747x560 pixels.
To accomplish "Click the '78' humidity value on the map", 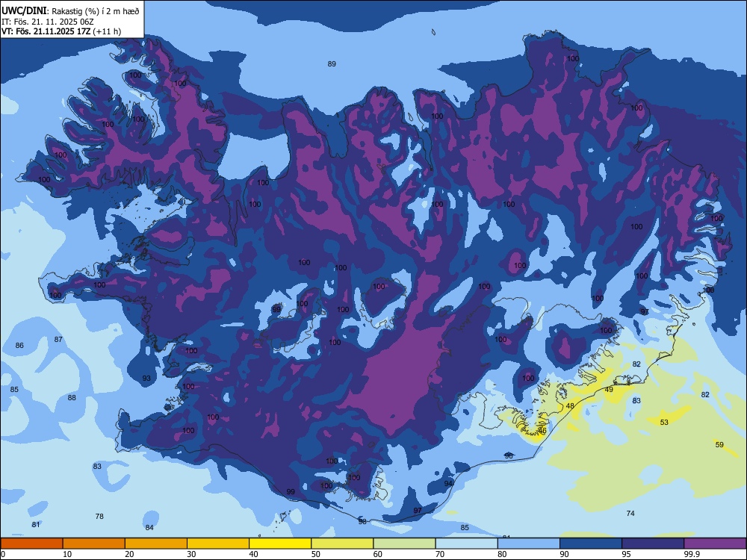I will (99, 516).
